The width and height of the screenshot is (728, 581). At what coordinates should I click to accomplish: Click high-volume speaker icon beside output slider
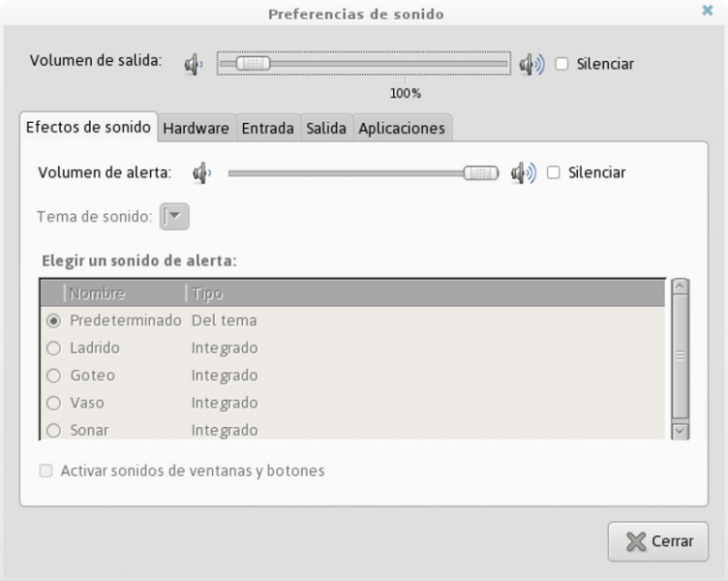pos(531,64)
